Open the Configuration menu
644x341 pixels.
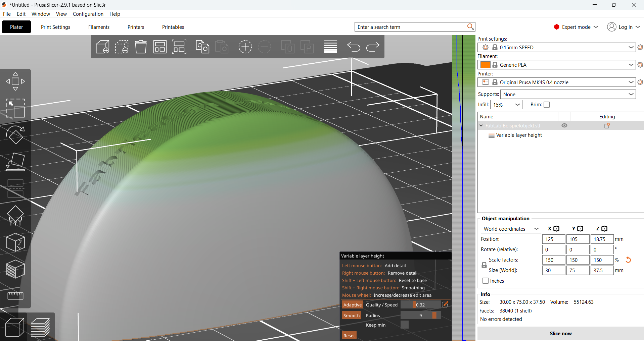tap(88, 14)
